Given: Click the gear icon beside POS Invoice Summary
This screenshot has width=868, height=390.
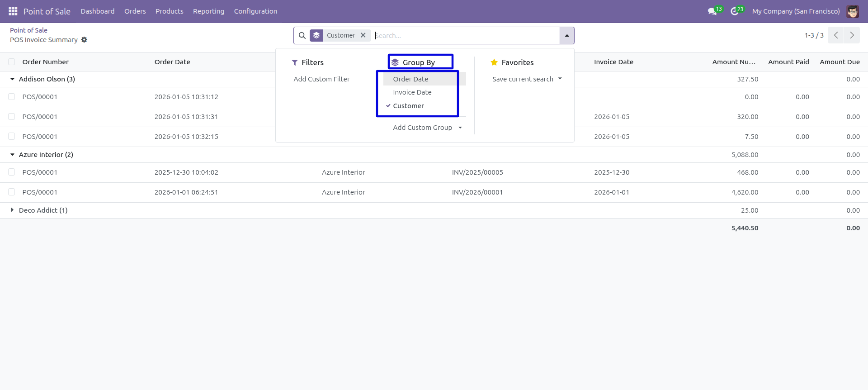Looking at the screenshot, I should [84, 40].
